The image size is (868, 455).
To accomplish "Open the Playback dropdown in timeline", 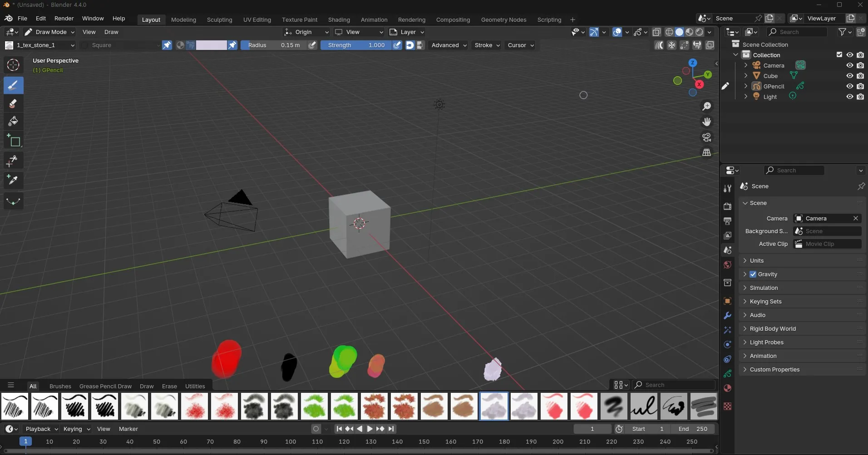I will [41, 429].
